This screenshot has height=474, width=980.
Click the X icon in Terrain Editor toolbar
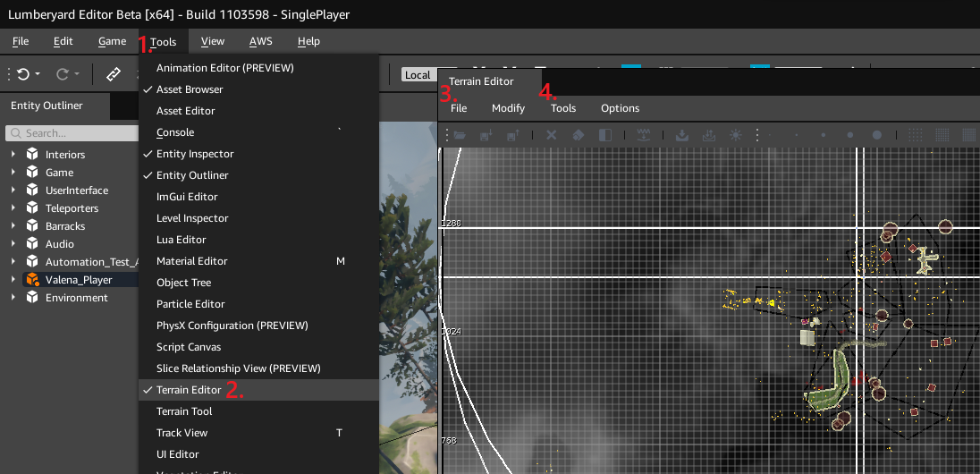(551, 134)
